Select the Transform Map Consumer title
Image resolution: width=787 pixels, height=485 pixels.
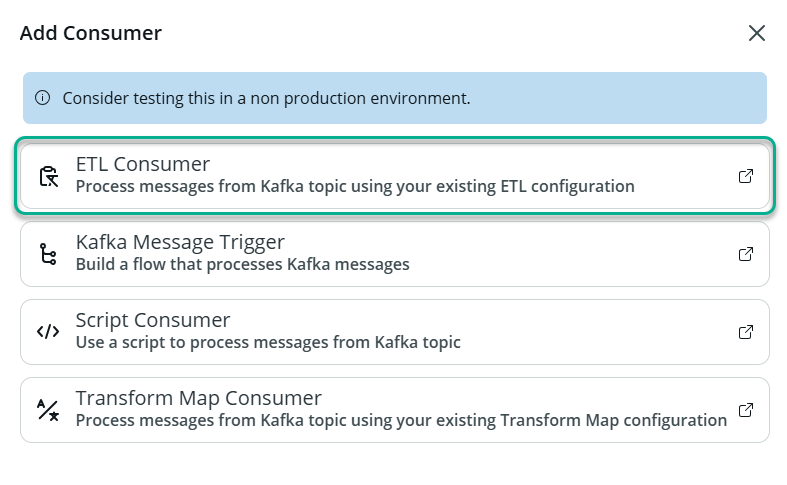pyautogui.click(x=198, y=398)
